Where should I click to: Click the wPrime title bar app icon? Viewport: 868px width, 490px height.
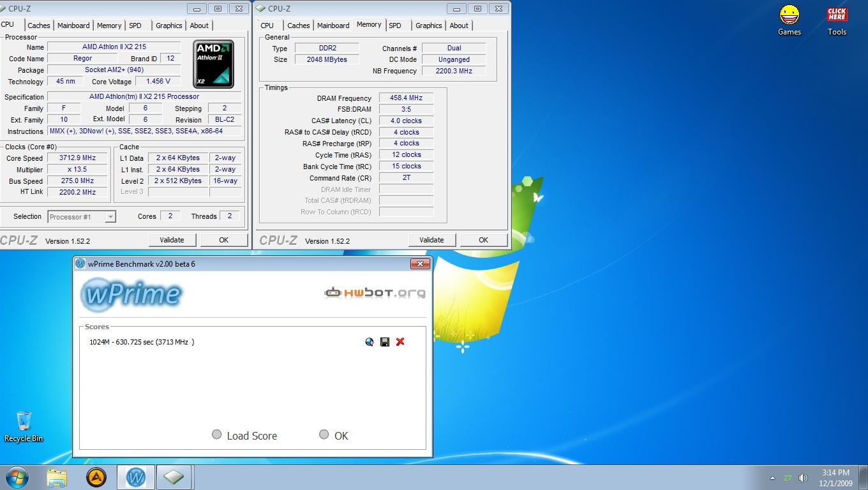click(80, 264)
